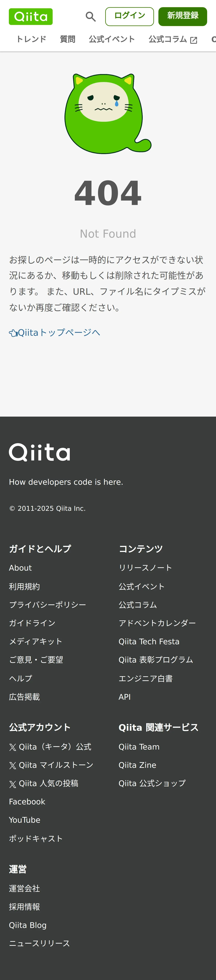Open the About footer link
This screenshot has width=216, height=980.
[20, 568]
